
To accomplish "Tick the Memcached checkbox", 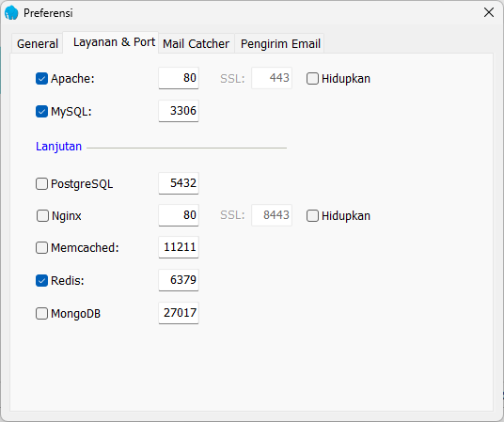I will (41, 248).
